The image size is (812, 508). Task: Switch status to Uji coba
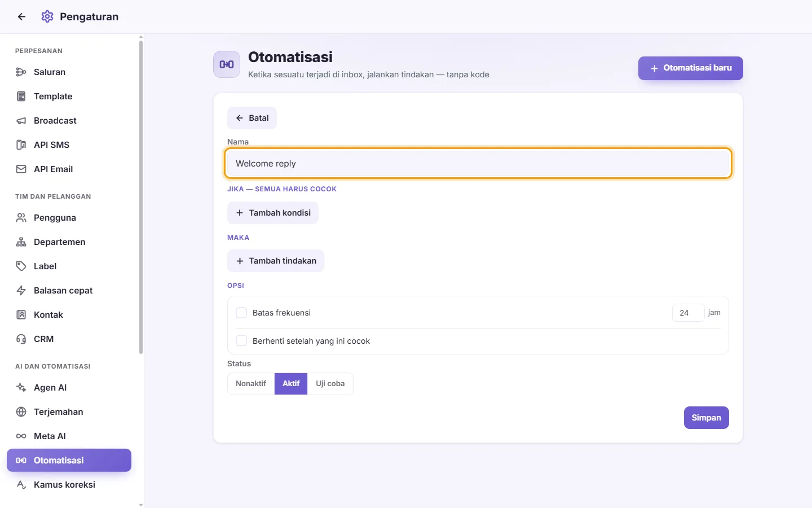click(330, 384)
